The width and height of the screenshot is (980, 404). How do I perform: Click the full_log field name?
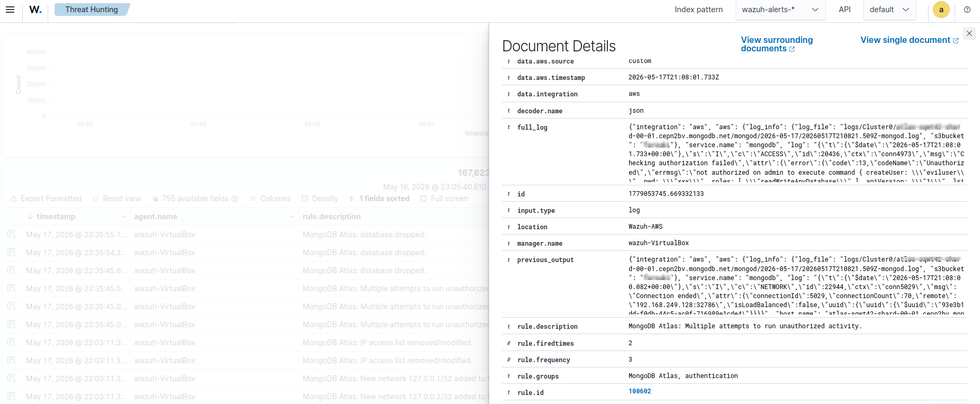(532, 128)
